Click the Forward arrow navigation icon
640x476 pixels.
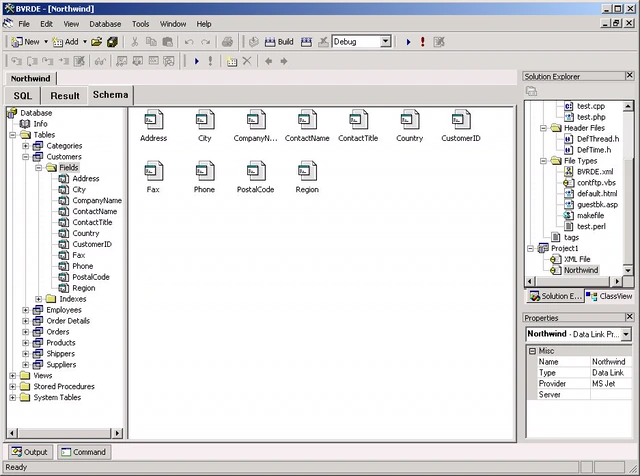pyautogui.click(x=284, y=61)
